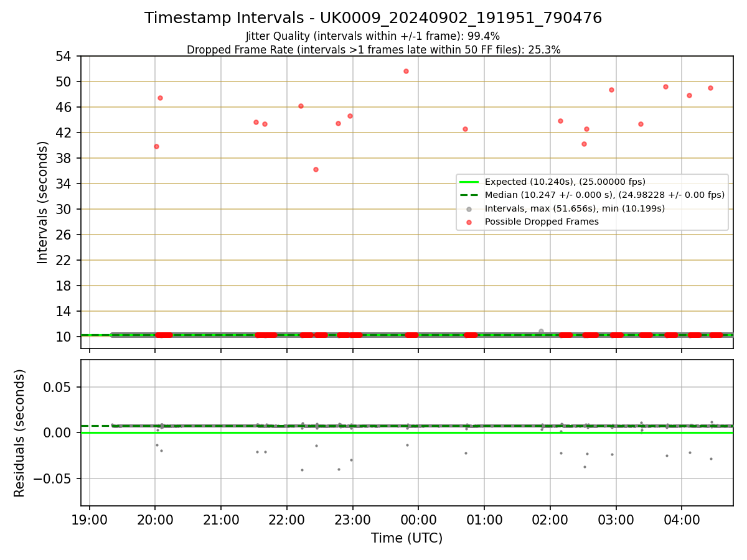The image size is (747, 560).
Task: Click the 03:00 x-axis tick label
Action: [x=616, y=519]
